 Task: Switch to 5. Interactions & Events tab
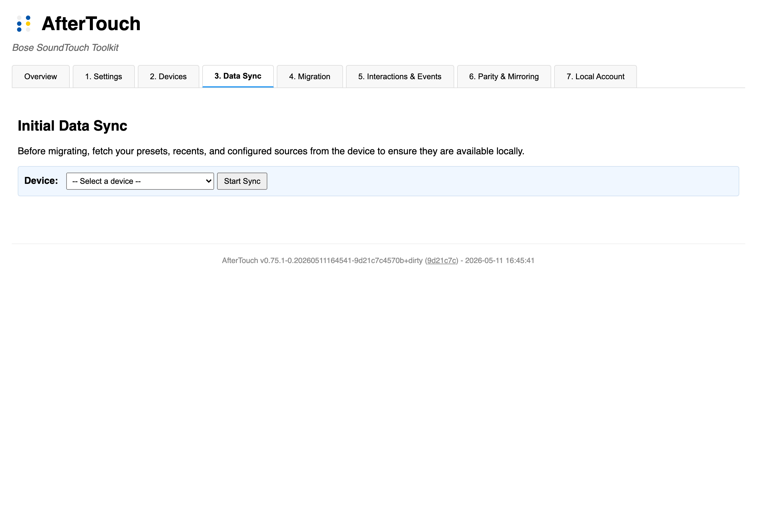pos(399,77)
